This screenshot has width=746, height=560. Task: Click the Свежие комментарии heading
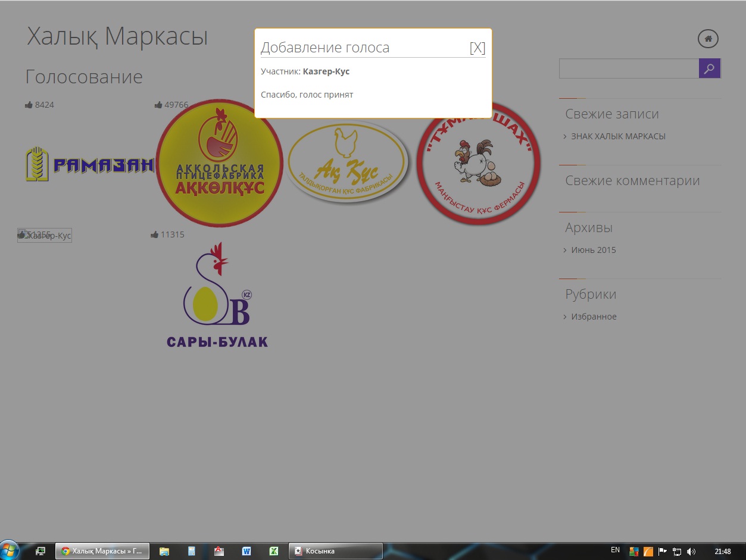tap(632, 181)
